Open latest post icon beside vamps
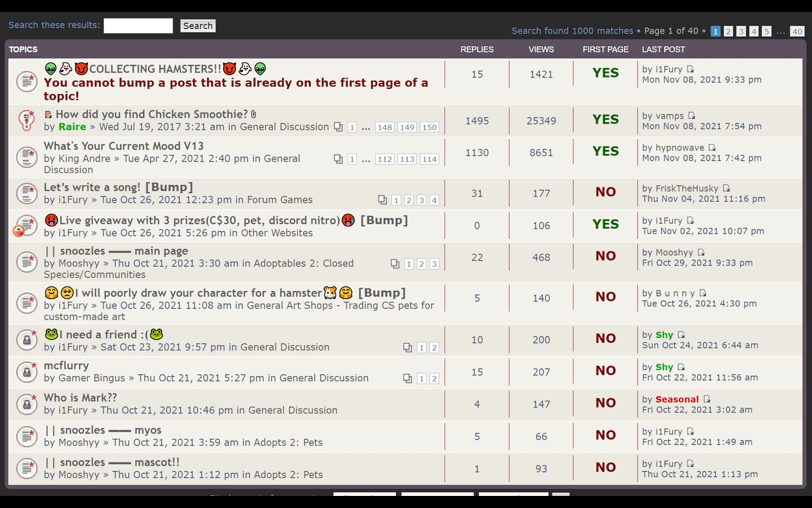812x508 pixels. pos(691,116)
